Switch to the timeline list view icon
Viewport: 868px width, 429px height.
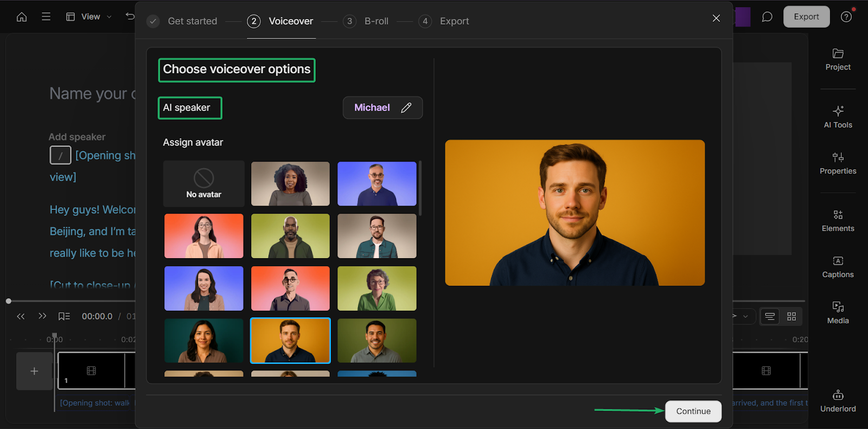click(x=770, y=316)
